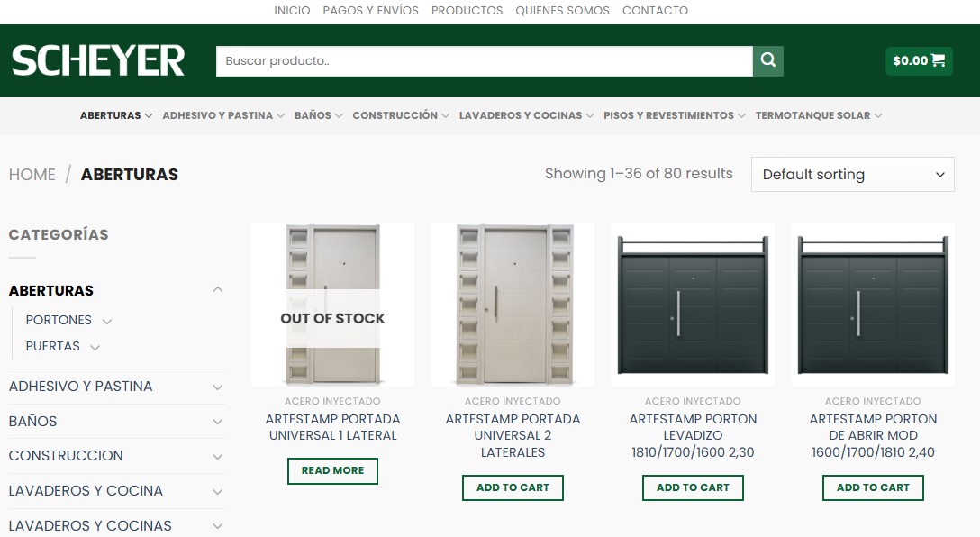Open the BAÑOS navigation menu

click(318, 115)
